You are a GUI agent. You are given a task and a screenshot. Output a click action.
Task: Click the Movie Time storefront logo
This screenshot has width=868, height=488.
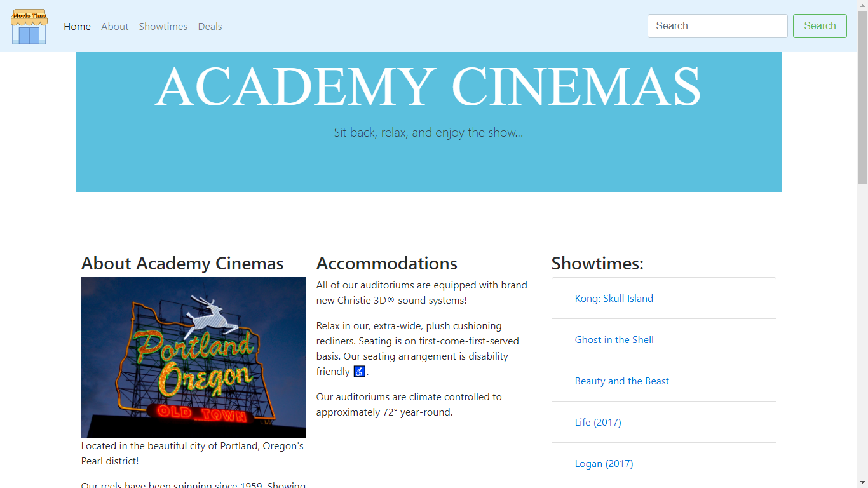point(29,26)
